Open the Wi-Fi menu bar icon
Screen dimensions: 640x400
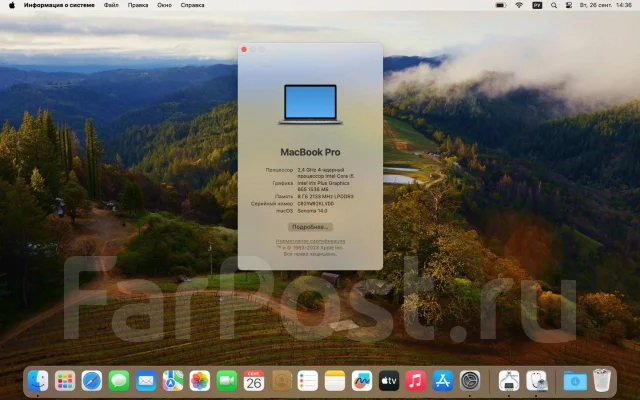click(519, 5)
